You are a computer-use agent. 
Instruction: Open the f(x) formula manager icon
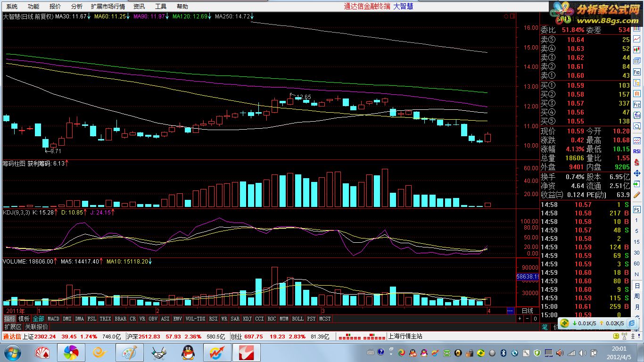(637, 115)
